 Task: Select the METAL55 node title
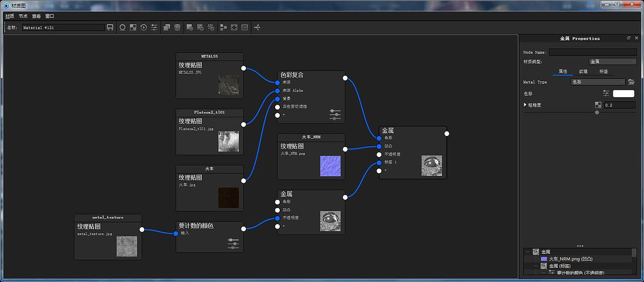click(x=209, y=56)
